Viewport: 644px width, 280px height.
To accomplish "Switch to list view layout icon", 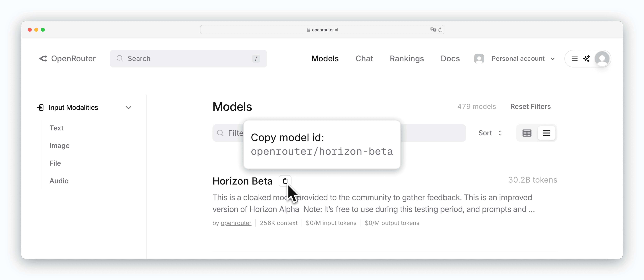I will [546, 133].
